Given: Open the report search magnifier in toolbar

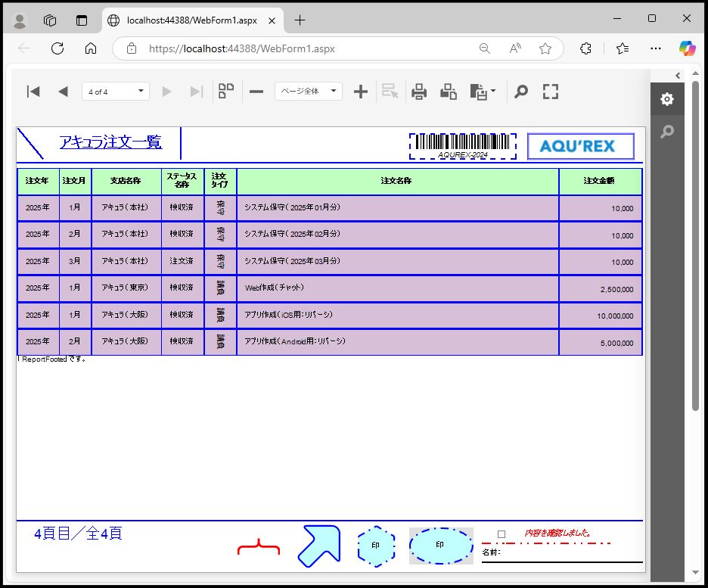Looking at the screenshot, I should coord(520,92).
